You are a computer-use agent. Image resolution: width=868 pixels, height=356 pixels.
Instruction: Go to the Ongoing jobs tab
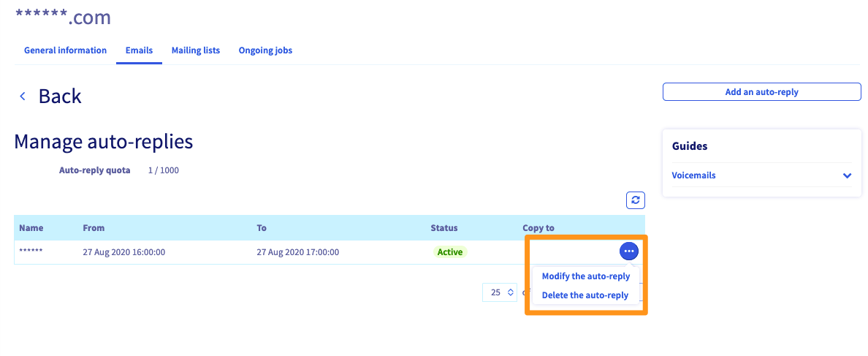click(265, 50)
